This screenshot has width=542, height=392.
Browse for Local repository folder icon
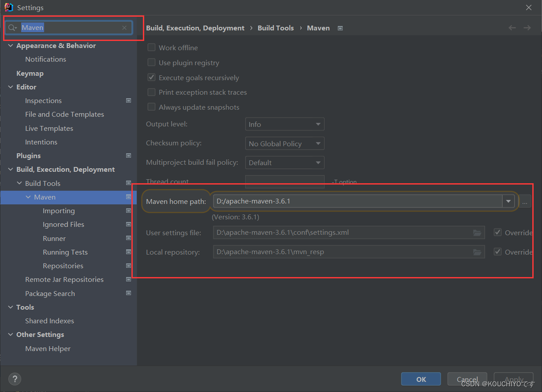point(477,252)
